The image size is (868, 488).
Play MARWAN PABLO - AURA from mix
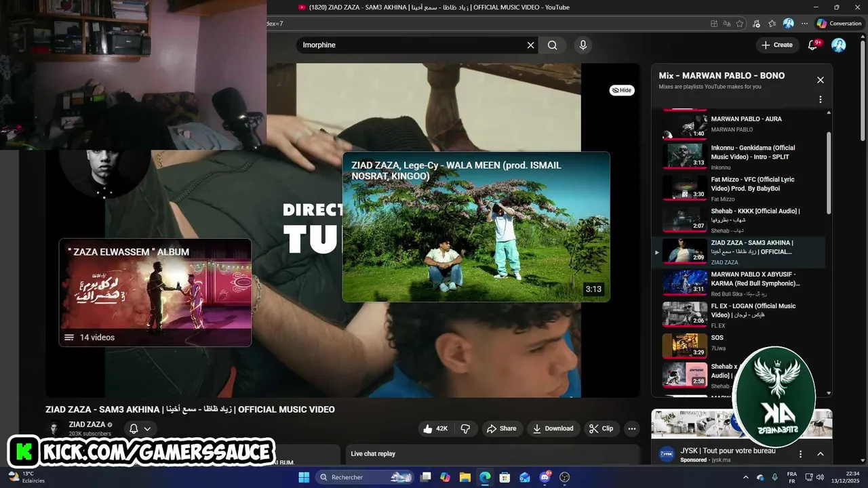[742, 125]
